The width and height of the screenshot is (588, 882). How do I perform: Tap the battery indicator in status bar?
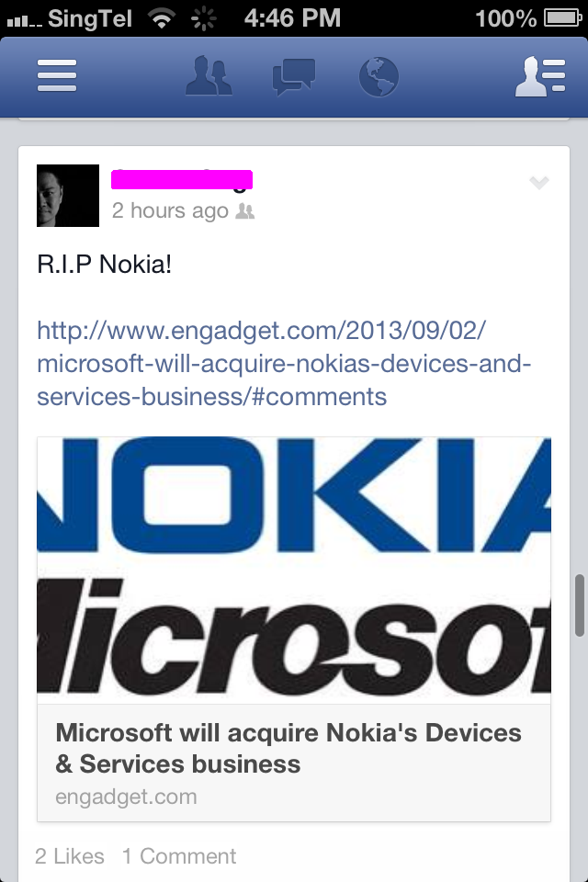pos(563,18)
